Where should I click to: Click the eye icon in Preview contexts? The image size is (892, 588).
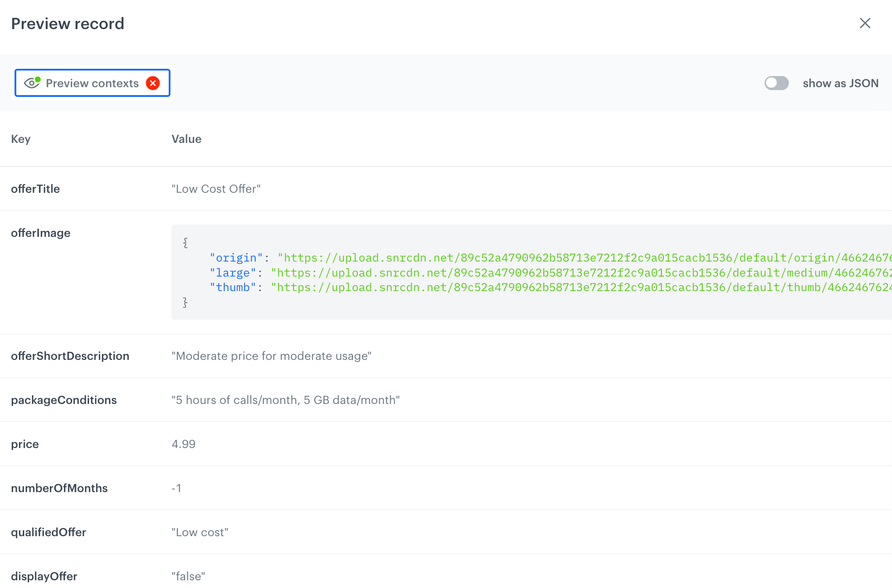click(32, 83)
